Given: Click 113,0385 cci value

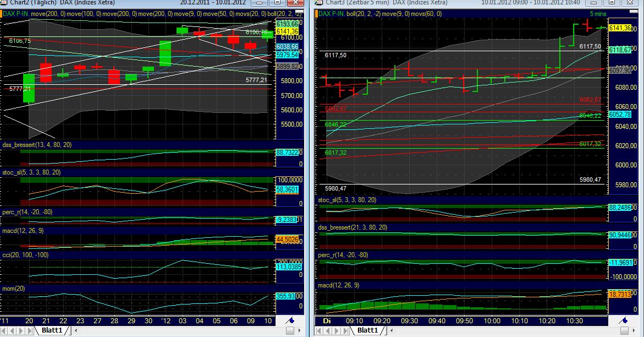Looking at the screenshot, I should [x=289, y=267].
